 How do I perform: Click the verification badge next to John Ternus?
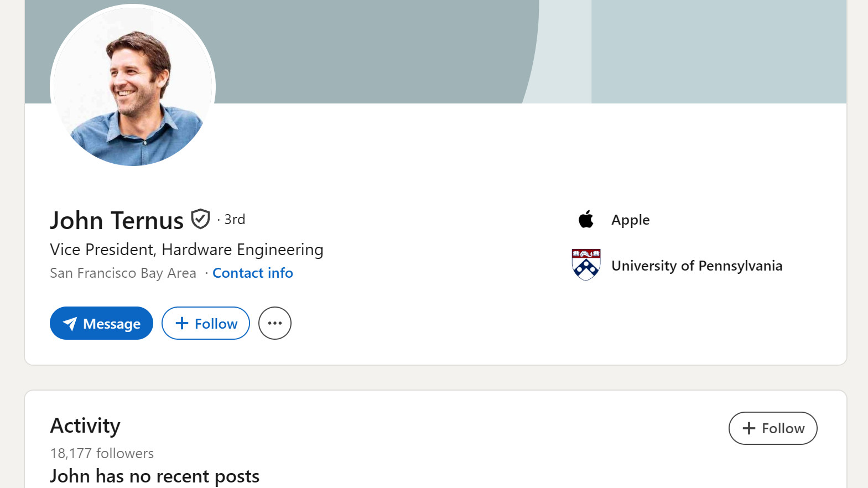pos(201,219)
